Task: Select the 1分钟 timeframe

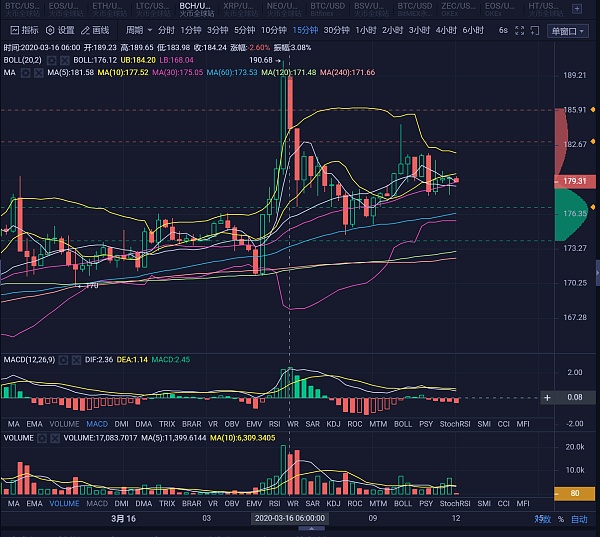Action: click(191, 30)
